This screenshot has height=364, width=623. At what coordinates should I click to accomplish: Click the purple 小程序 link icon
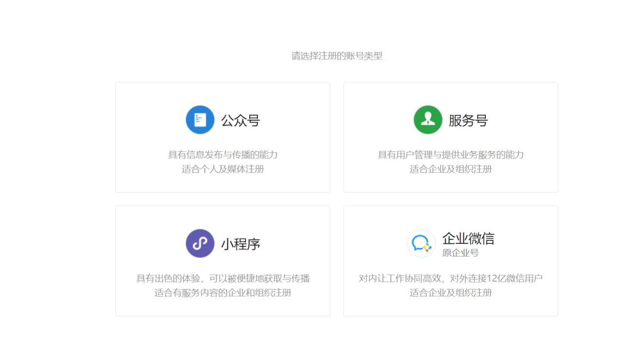[x=200, y=243]
